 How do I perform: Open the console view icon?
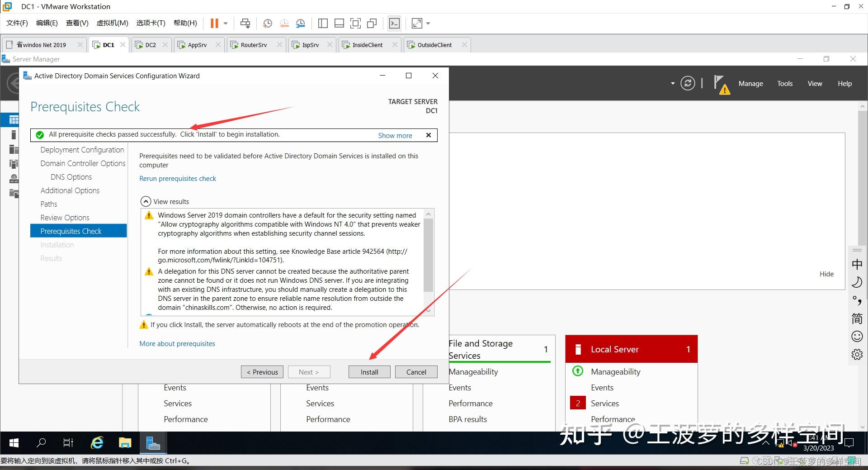coord(394,23)
